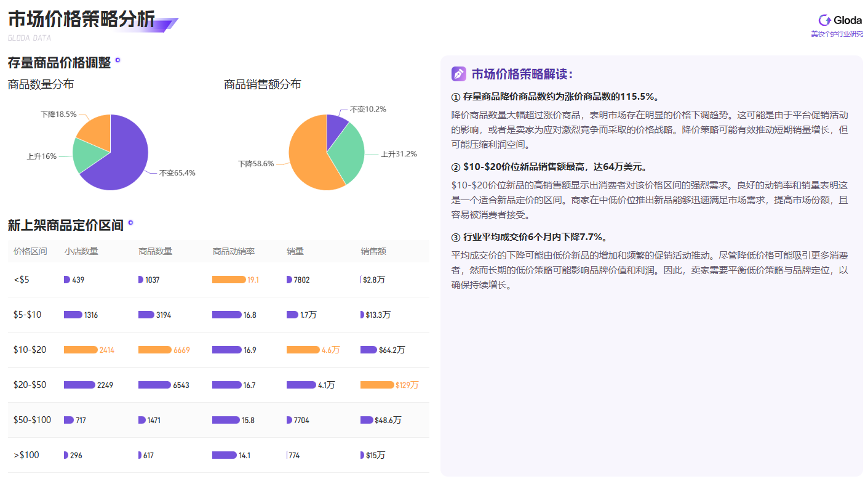Click the 上升16% pie label
Image resolution: width=868 pixels, height=484 pixels.
(41, 156)
